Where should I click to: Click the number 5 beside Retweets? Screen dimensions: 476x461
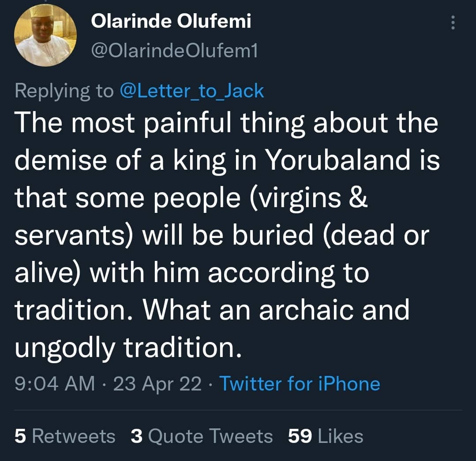20,435
